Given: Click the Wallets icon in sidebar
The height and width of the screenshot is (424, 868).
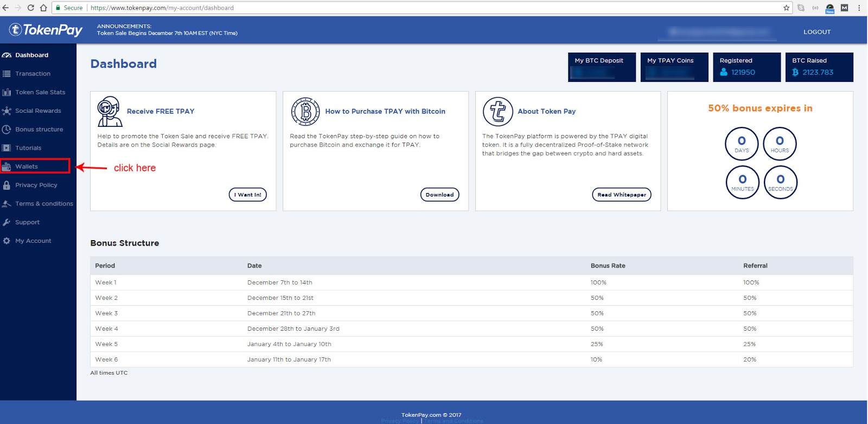Looking at the screenshot, I should click(7, 167).
